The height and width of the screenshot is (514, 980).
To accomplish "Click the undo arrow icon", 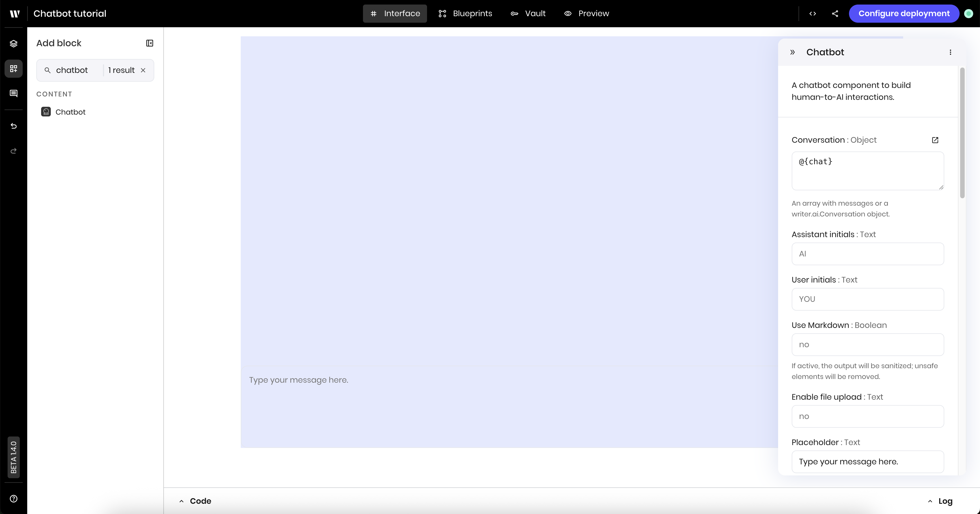I will click(14, 126).
